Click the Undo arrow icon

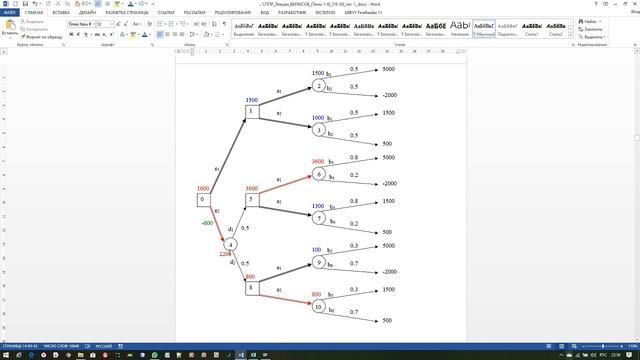point(35,4)
